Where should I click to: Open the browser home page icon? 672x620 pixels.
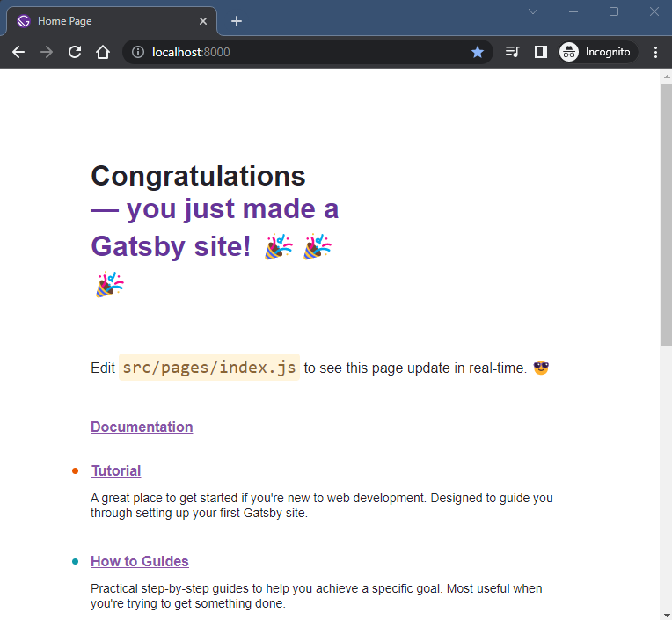[103, 52]
